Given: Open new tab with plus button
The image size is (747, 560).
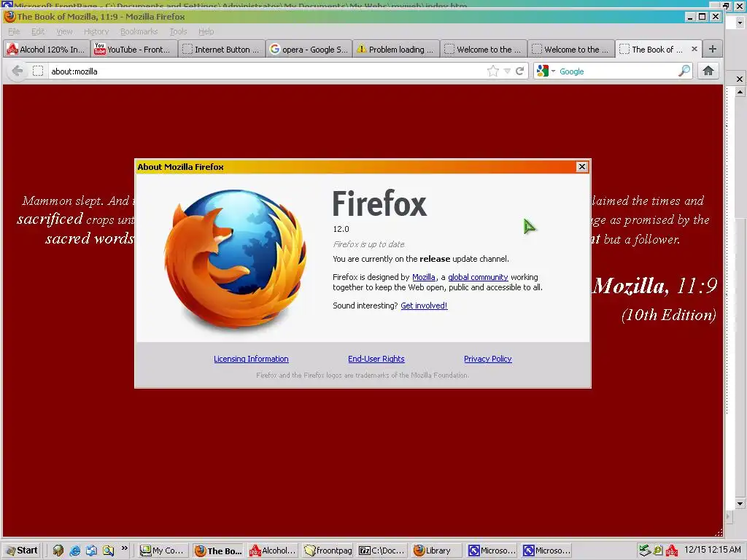Looking at the screenshot, I should click(x=712, y=49).
